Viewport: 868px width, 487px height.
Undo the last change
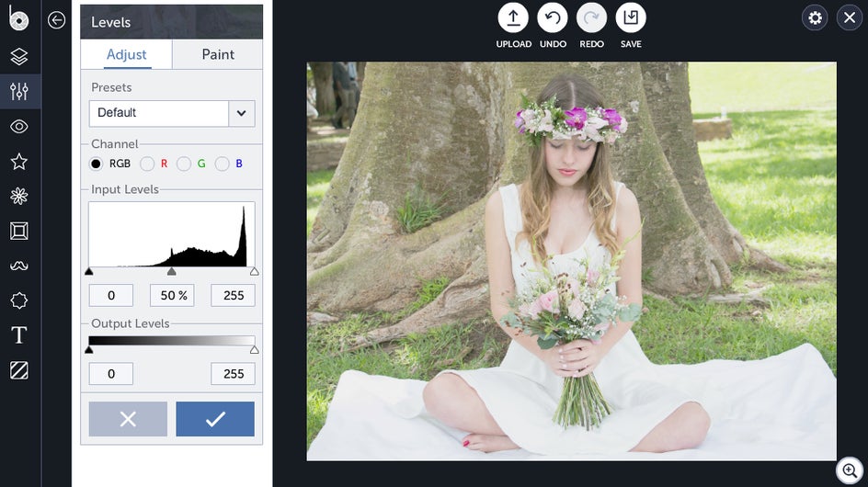(x=553, y=18)
